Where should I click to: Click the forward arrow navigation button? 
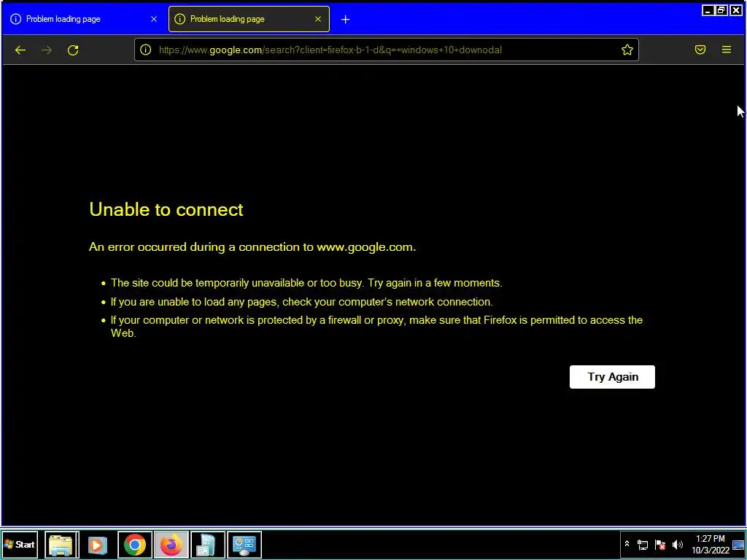click(x=47, y=50)
